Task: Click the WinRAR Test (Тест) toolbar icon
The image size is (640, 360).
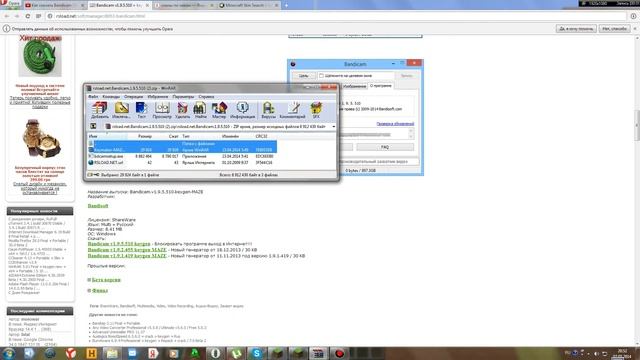Action: click(141, 110)
